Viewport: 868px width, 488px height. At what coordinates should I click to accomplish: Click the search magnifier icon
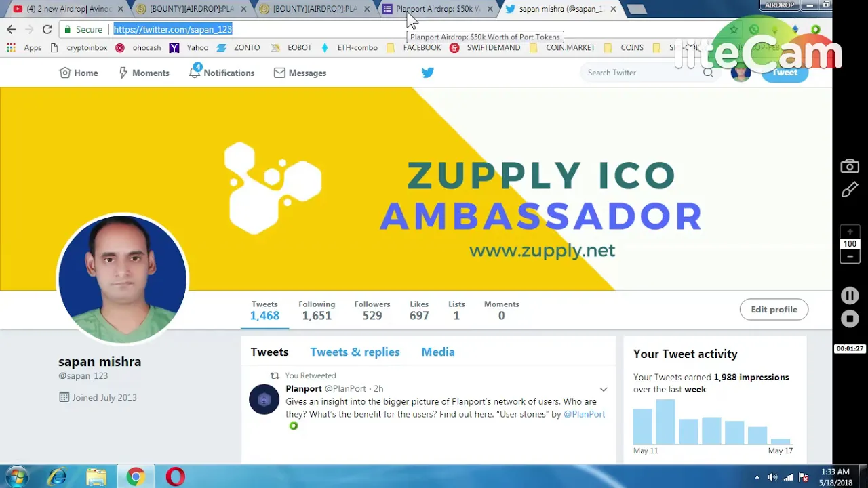point(708,73)
